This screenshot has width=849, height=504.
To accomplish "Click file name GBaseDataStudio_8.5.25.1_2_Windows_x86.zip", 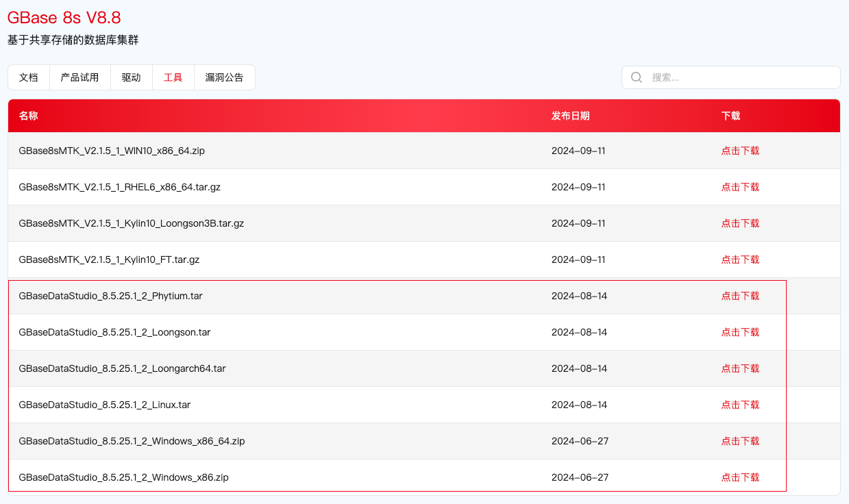I will 123,477.
